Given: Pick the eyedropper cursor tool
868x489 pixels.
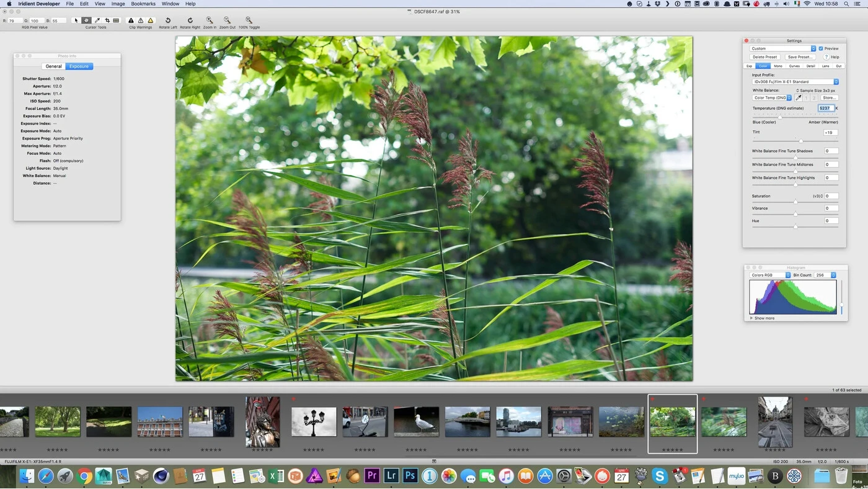Looking at the screenshot, I should 97,20.
